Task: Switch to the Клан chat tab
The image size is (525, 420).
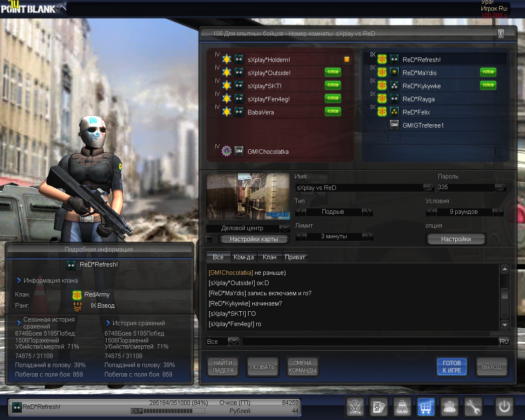Action: coord(269,257)
